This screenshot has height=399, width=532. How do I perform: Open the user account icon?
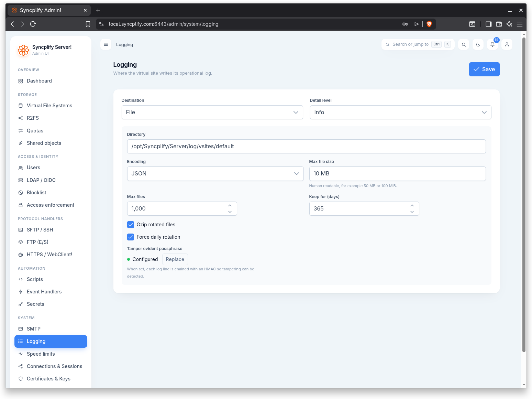pos(507,44)
